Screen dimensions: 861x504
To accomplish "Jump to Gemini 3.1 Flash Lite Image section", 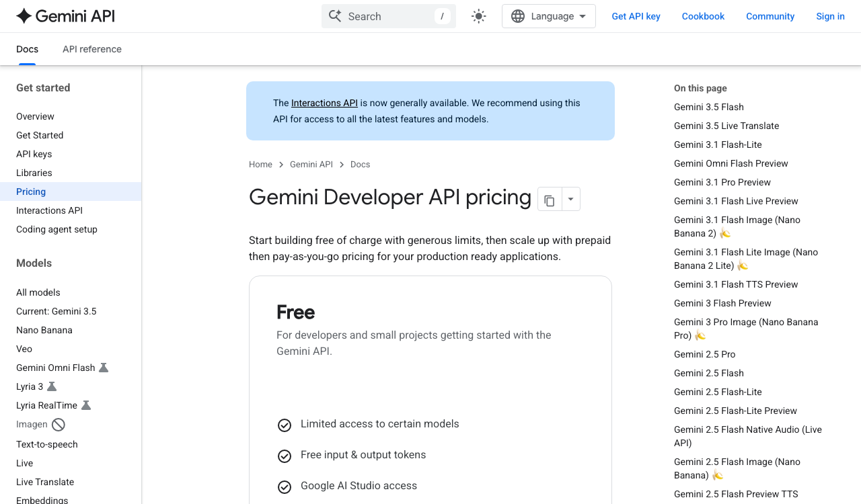I will pos(746,259).
